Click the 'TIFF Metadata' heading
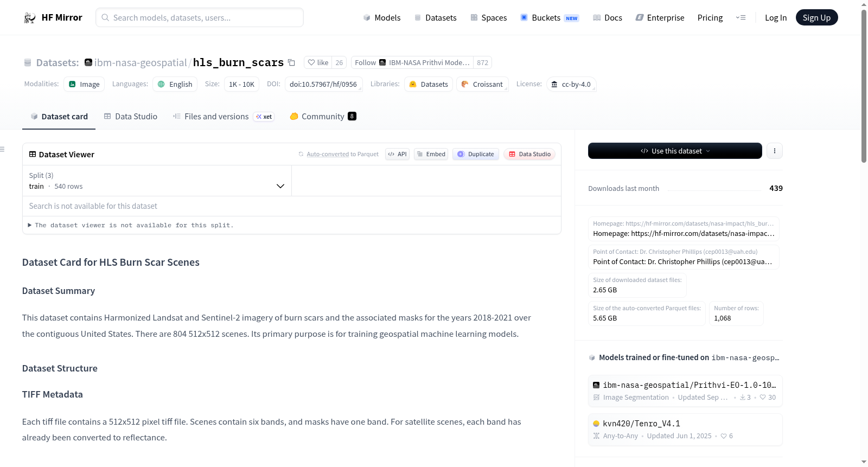This screenshot has height=467, width=868. 53,394
